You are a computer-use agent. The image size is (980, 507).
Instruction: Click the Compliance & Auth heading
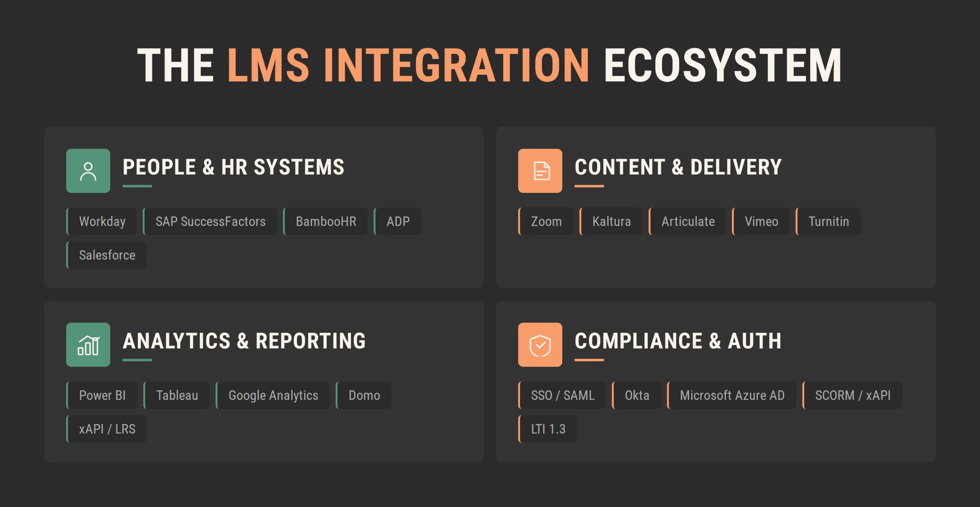[678, 341]
